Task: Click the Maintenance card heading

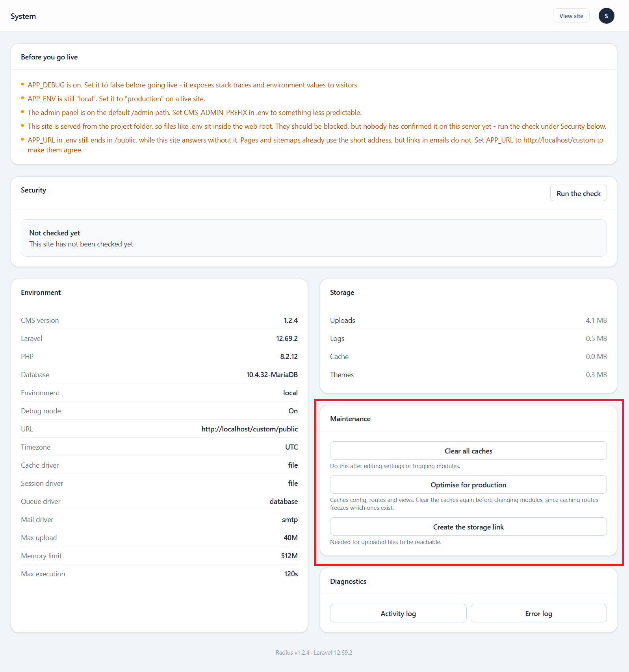Action: (350, 419)
